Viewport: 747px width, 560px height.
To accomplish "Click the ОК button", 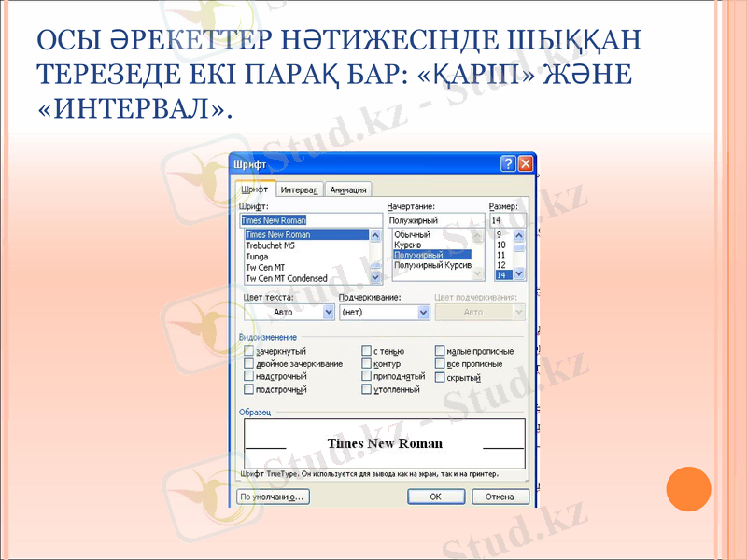I will (x=436, y=497).
